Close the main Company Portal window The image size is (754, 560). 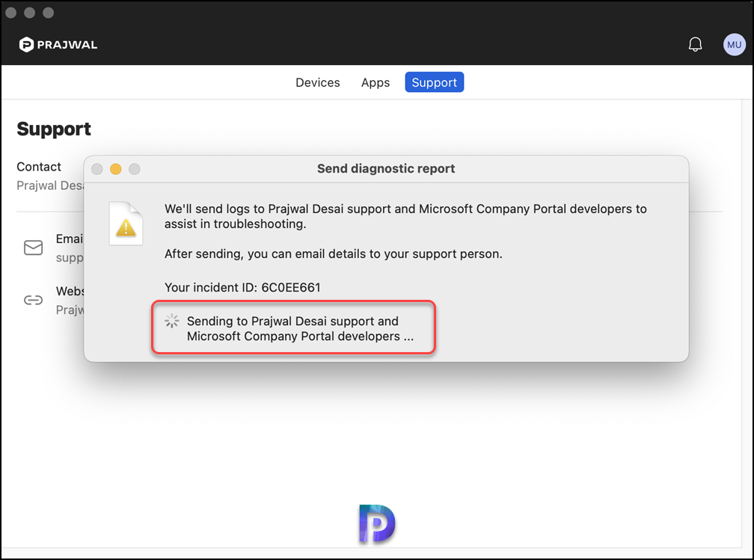pyautogui.click(x=11, y=13)
